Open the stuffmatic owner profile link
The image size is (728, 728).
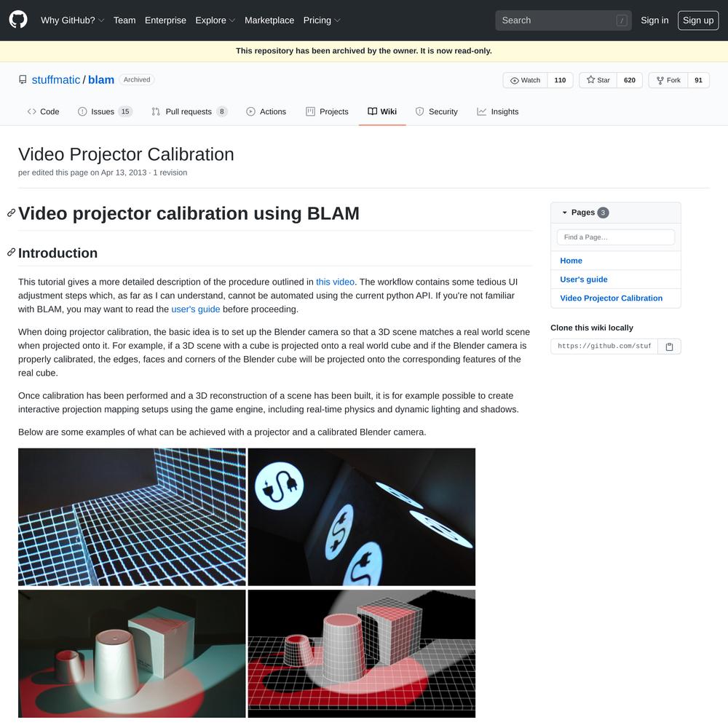tap(56, 80)
